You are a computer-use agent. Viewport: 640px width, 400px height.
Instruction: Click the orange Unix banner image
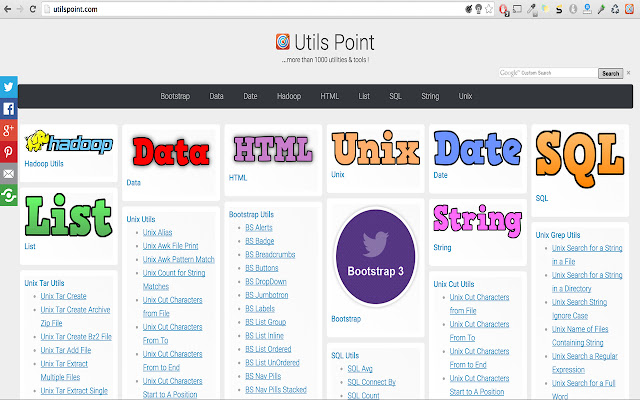(376, 148)
